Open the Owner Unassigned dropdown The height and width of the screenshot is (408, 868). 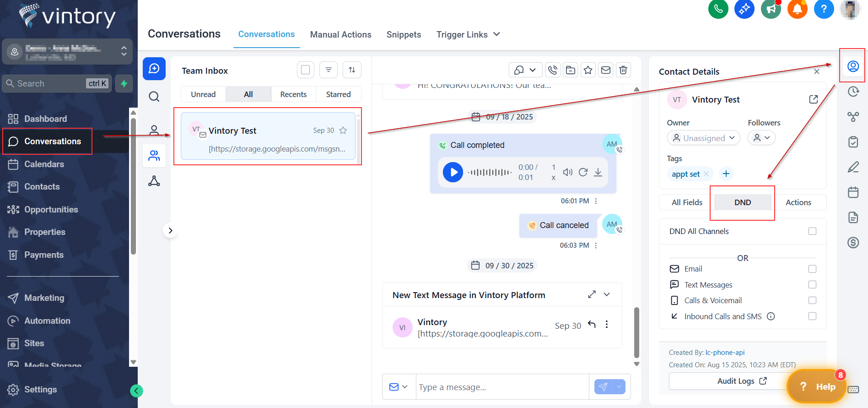coord(703,138)
